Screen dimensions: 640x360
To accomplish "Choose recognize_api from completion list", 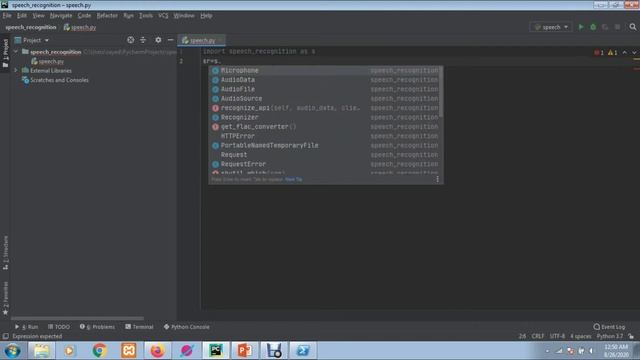I will click(325, 108).
